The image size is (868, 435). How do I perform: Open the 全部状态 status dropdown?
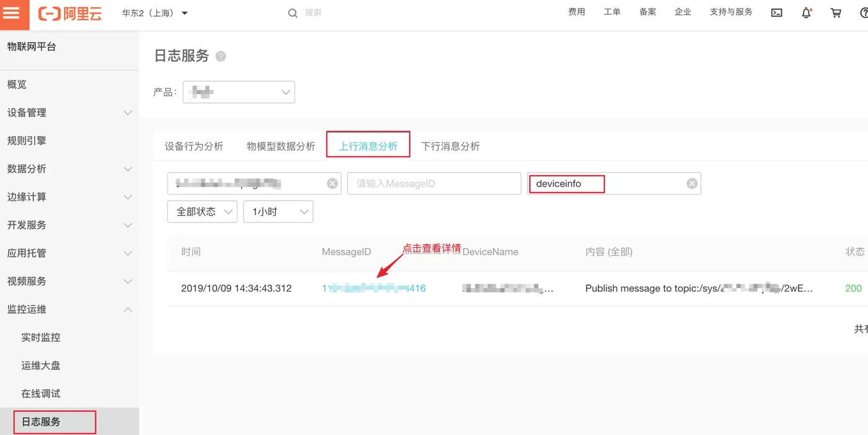click(202, 211)
